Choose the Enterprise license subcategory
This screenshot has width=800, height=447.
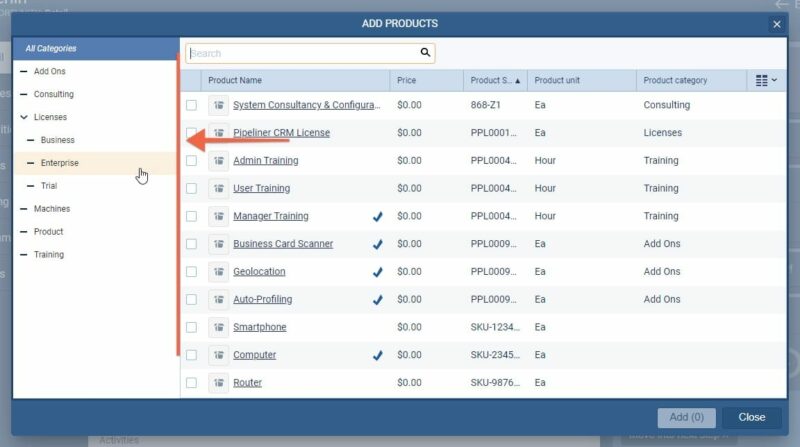pyautogui.click(x=60, y=163)
